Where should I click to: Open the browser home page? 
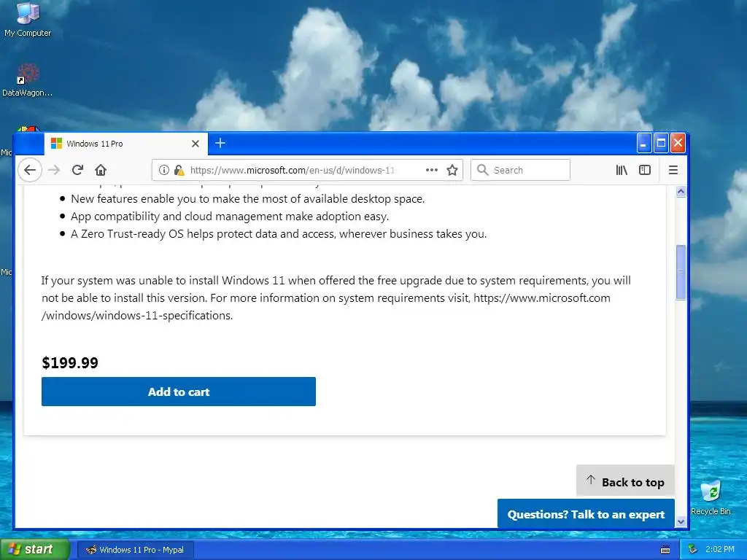coord(101,170)
